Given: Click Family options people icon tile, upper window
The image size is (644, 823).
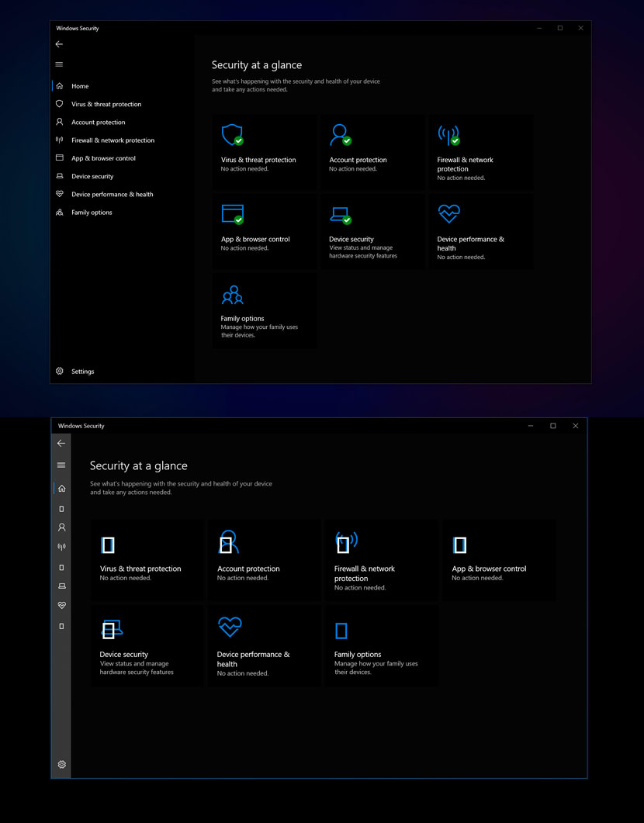Looking at the screenshot, I should [x=233, y=295].
